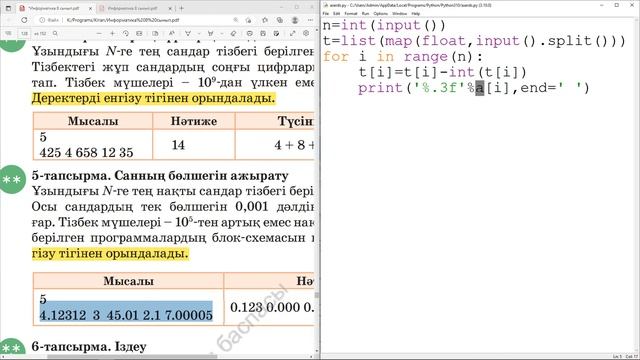
Task: Click code line 't[i]=t[i]-int(t[i])'
Action: pos(442,72)
